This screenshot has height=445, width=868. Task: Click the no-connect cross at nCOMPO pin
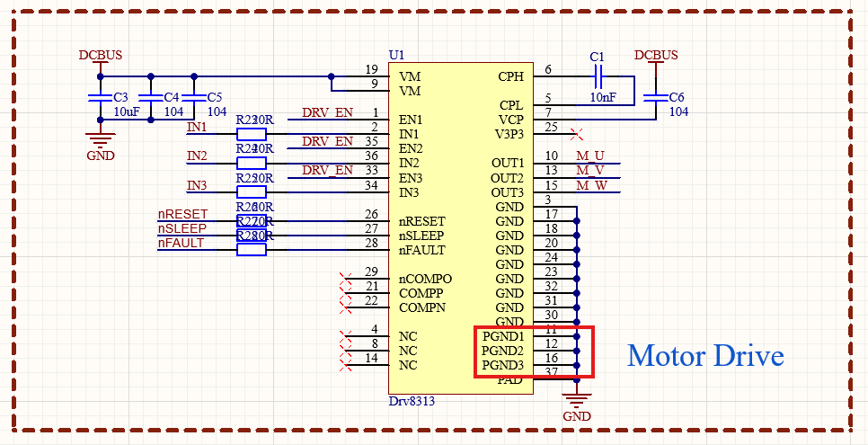click(345, 278)
